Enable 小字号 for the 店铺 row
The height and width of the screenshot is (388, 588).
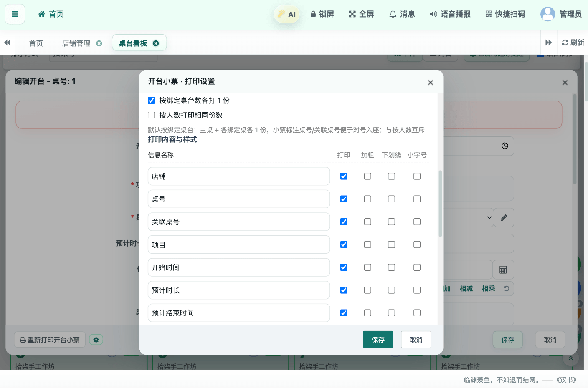point(417,176)
